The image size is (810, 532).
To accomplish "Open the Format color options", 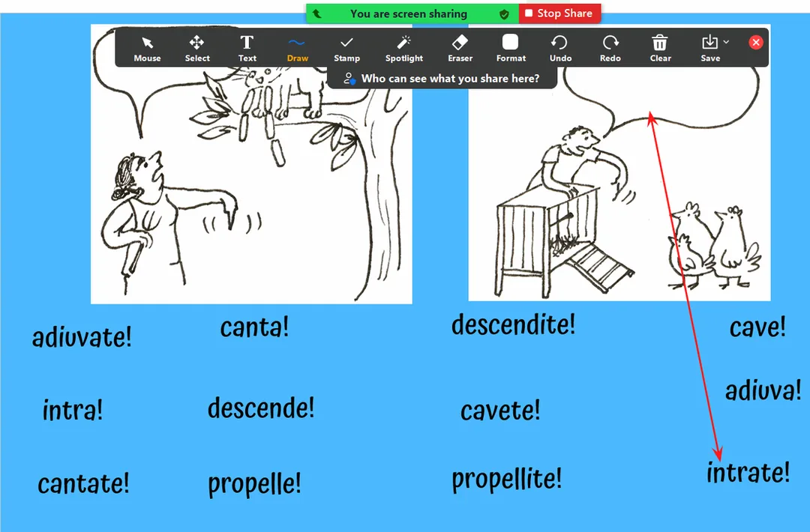I will click(x=511, y=48).
